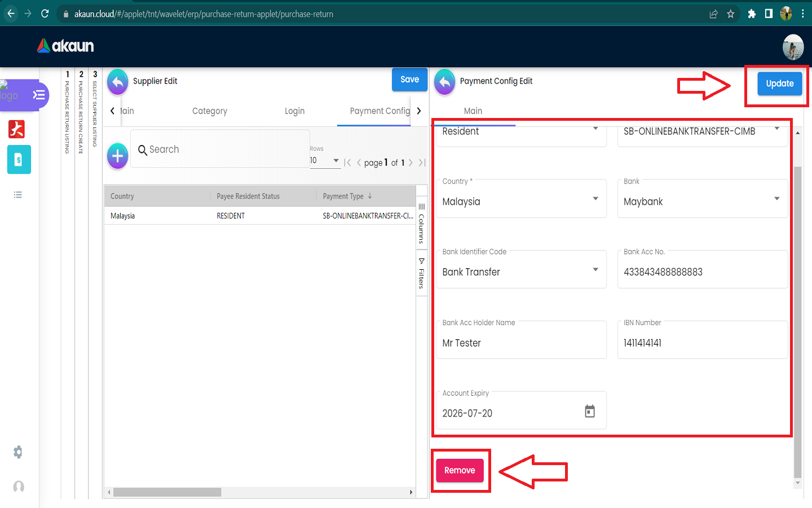
Task: Toggle the sidebar menu collapse icon
Action: coord(38,95)
